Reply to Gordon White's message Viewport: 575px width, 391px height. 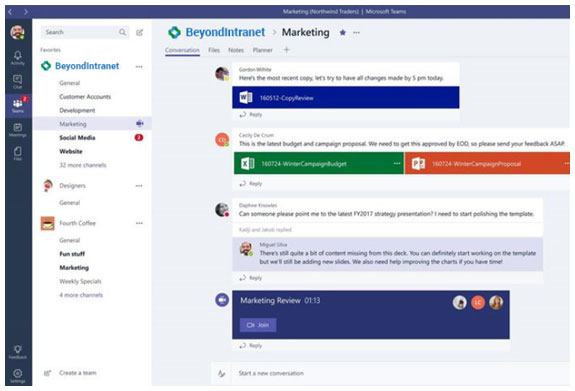pyautogui.click(x=251, y=115)
